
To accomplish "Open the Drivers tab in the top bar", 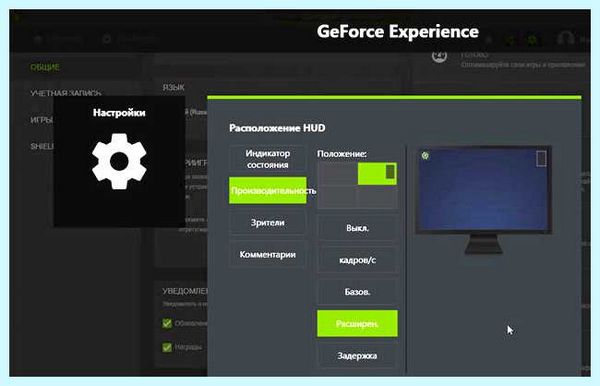I will point(130,39).
